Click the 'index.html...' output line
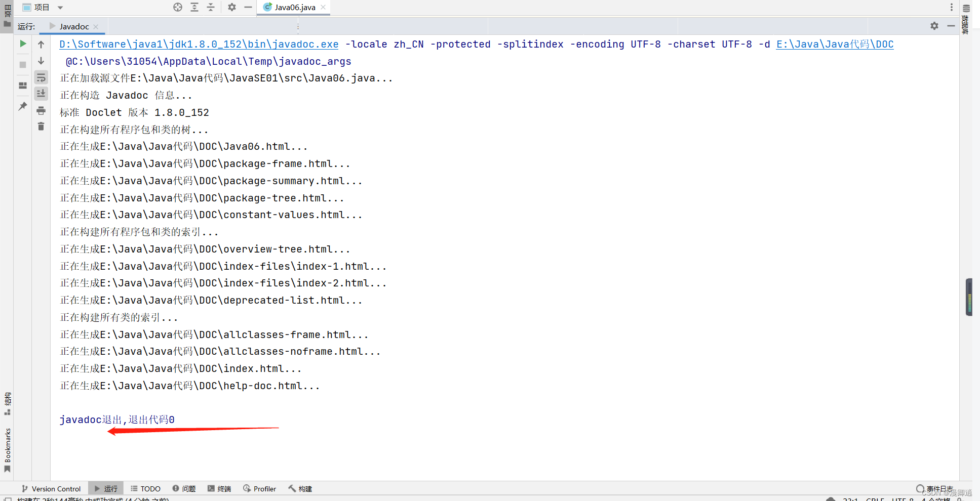 pyautogui.click(x=180, y=368)
